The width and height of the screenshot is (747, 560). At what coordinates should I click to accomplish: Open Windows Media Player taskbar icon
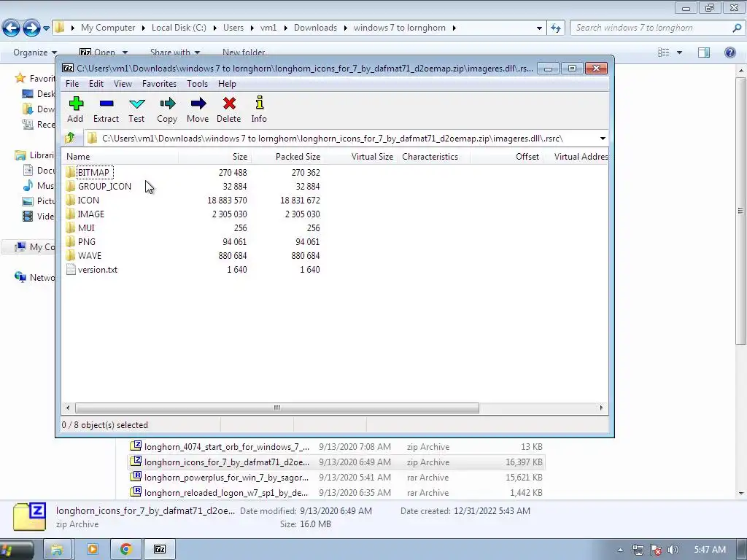[93, 550]
